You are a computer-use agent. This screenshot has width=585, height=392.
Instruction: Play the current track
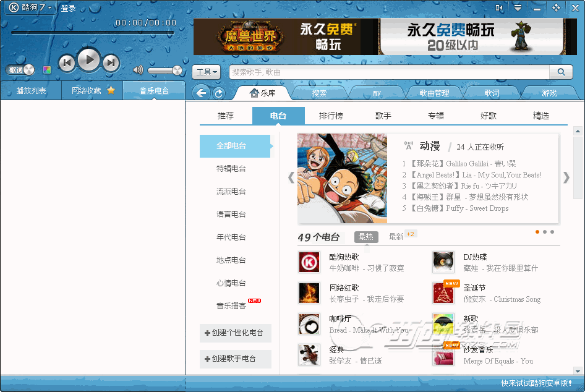click(x=88, y=60)
